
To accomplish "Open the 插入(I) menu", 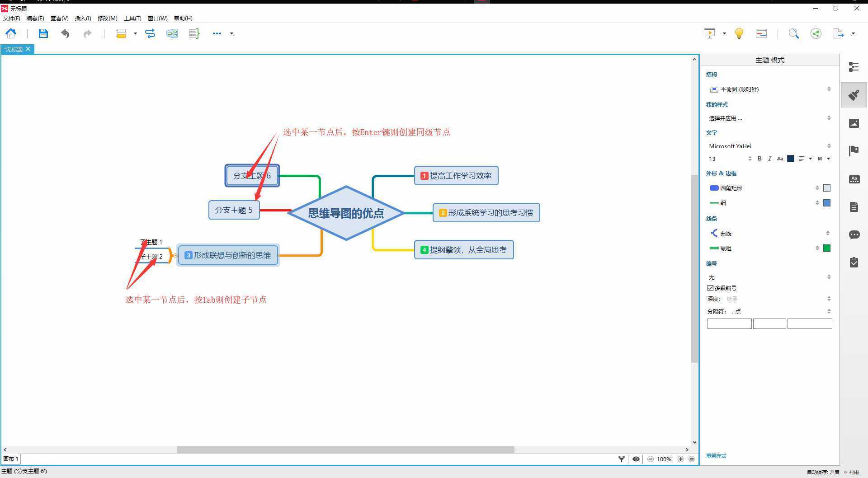I will pyautogui.click(x=83, y=19).
